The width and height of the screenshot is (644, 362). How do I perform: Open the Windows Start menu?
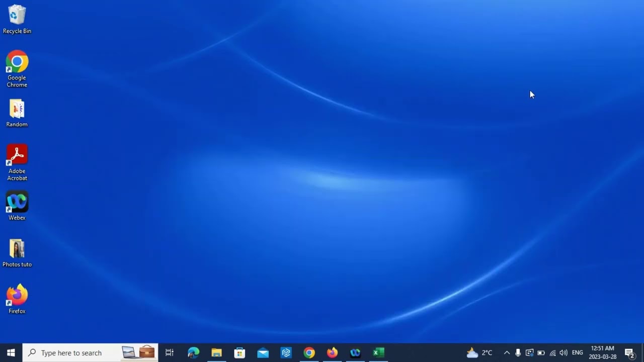click(x=11, y=352)
